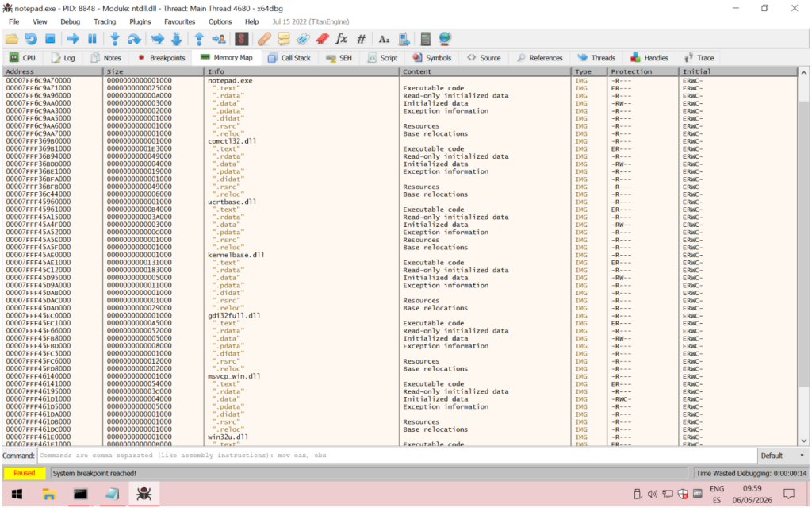Switch to the CPU tab
This screenshot has height=508, width=812.
23,57
